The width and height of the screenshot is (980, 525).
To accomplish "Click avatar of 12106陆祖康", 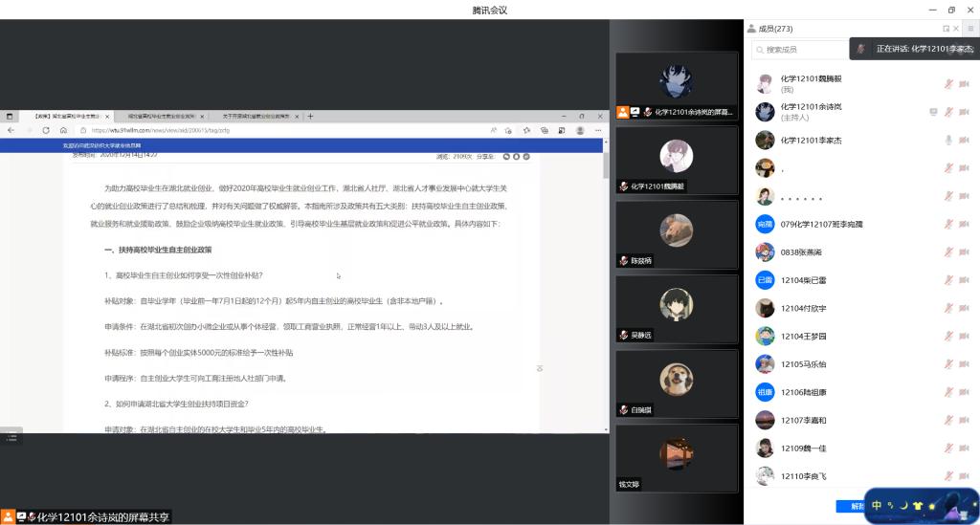I will 765,392.
